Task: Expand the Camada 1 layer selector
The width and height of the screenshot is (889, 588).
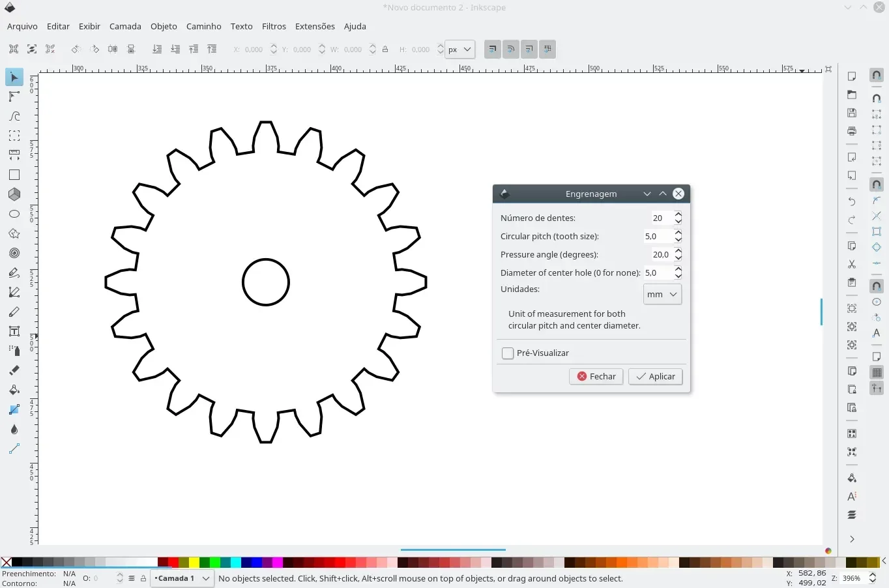Action: [x=182, y=578]
